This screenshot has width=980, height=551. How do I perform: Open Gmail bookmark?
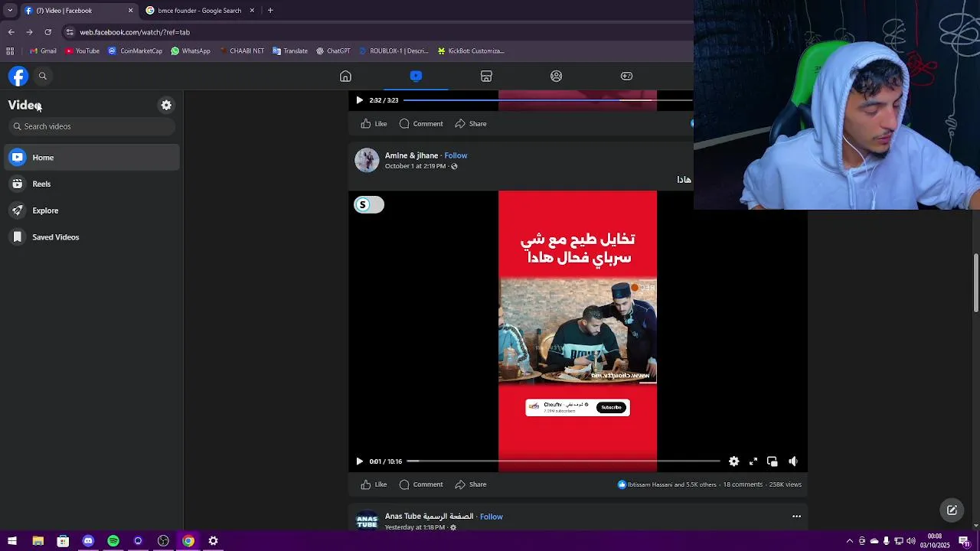pyautogui.click(x=43, y=51)
